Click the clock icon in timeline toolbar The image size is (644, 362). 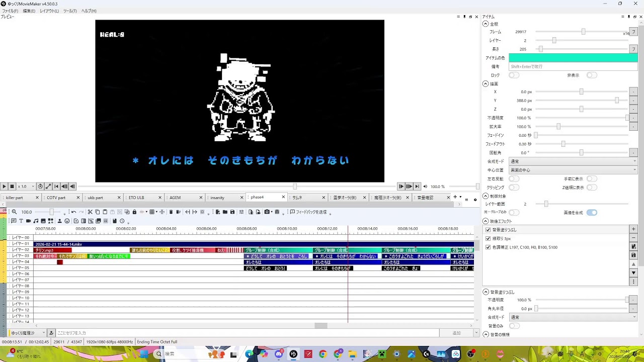122,221
